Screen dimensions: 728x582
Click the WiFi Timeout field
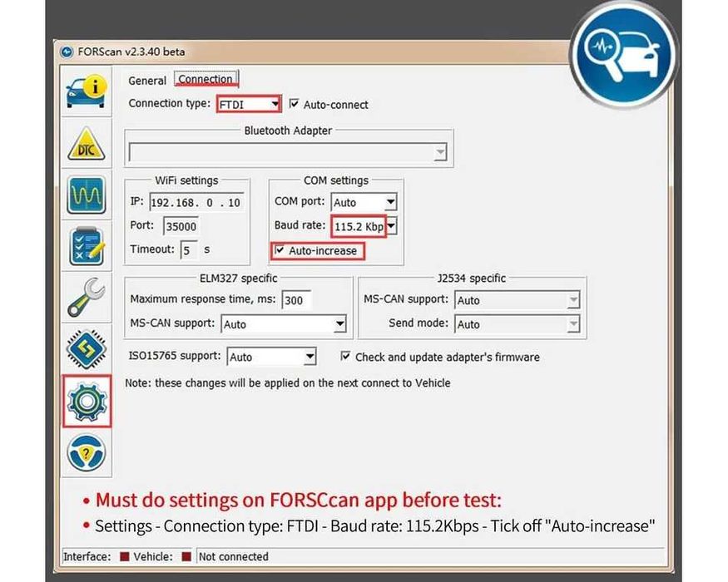pyautogui.click(x=189, y=250)
